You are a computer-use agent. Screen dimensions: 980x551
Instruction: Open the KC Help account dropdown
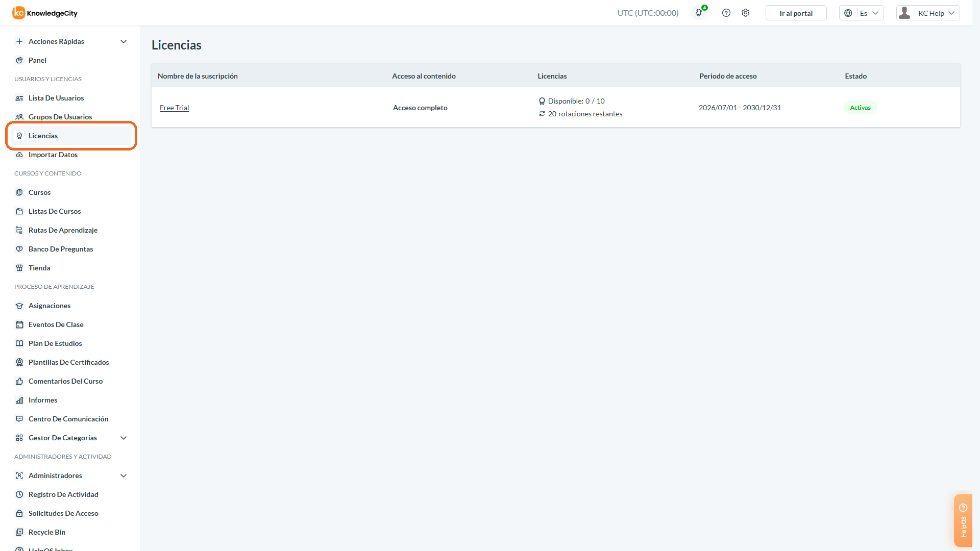coord(928,13)
